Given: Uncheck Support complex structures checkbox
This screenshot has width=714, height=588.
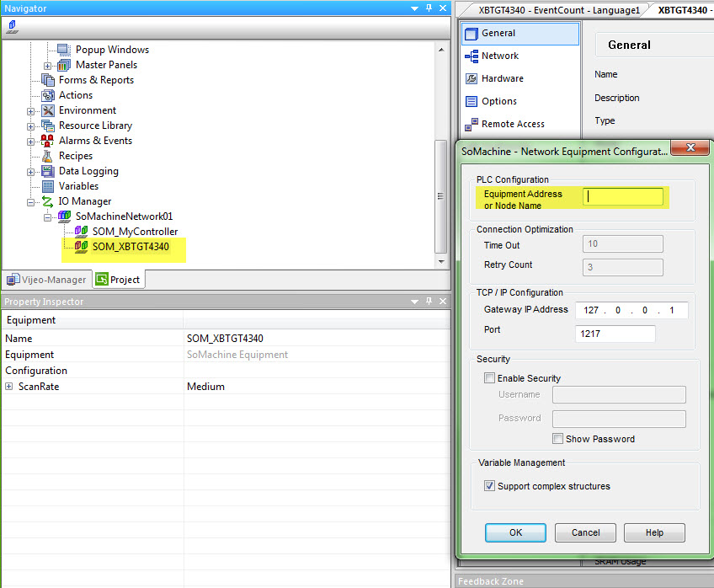Looking at the screenshot, I should (489, 485).
